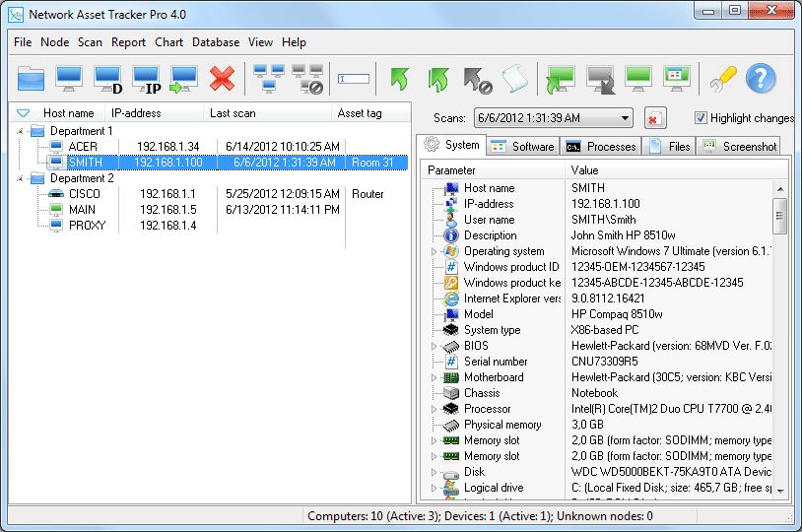Open help with the blue question mark
The image size is (802, 532).
pos(760,78)
